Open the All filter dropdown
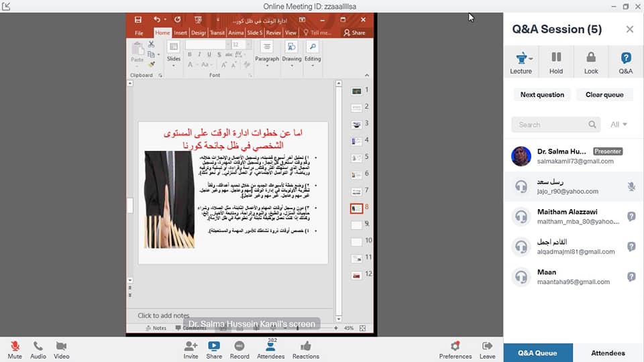644x362 pixels. point(619,125)
